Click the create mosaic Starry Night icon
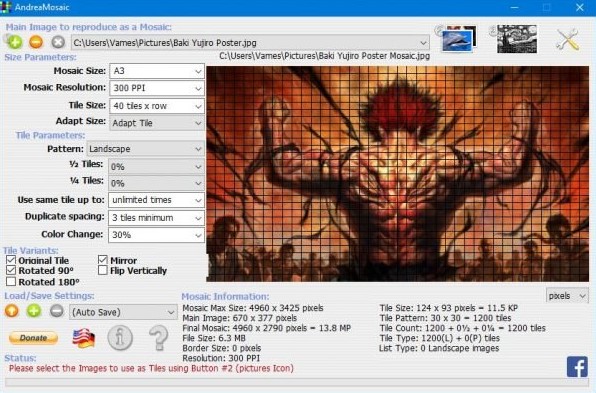Image resolution: width=596 pixels, height=393 pixels. click(x=516, y=39)
